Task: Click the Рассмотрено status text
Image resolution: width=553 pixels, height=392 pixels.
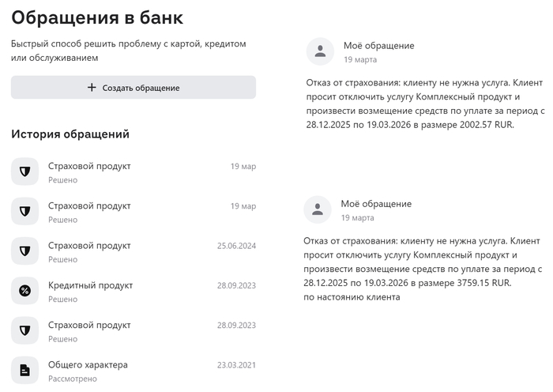Action: tap(73, 379)
